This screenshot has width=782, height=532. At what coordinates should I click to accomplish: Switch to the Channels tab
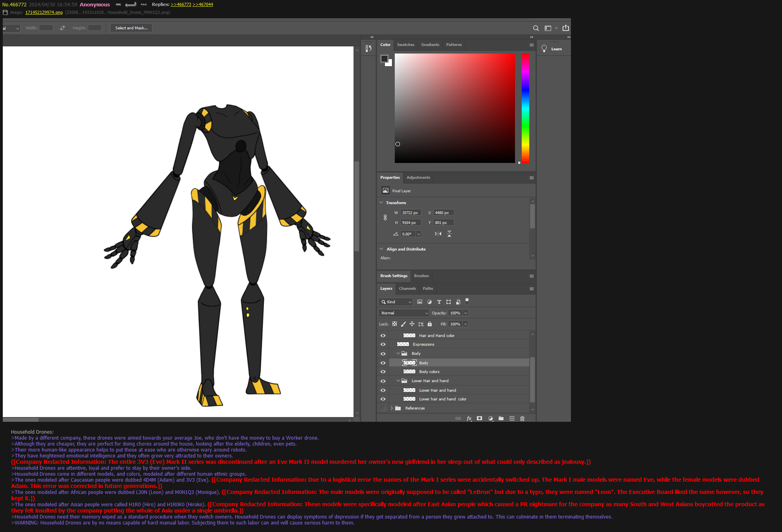click(x=407, y=289)
